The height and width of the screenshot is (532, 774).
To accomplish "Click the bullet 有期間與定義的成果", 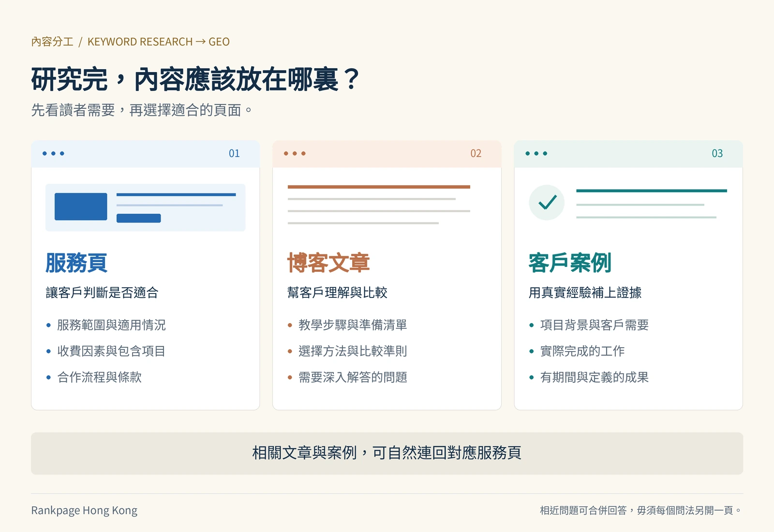I will click(589, 377).
